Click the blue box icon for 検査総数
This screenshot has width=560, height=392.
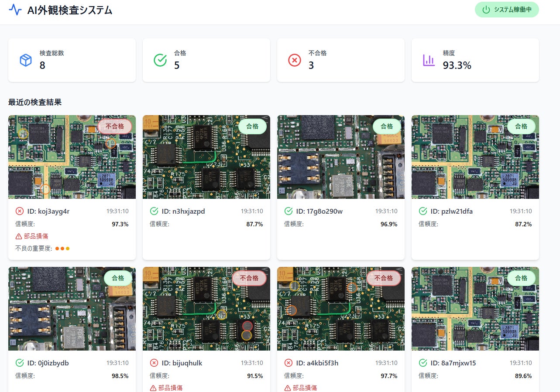[x=26, y=60]
